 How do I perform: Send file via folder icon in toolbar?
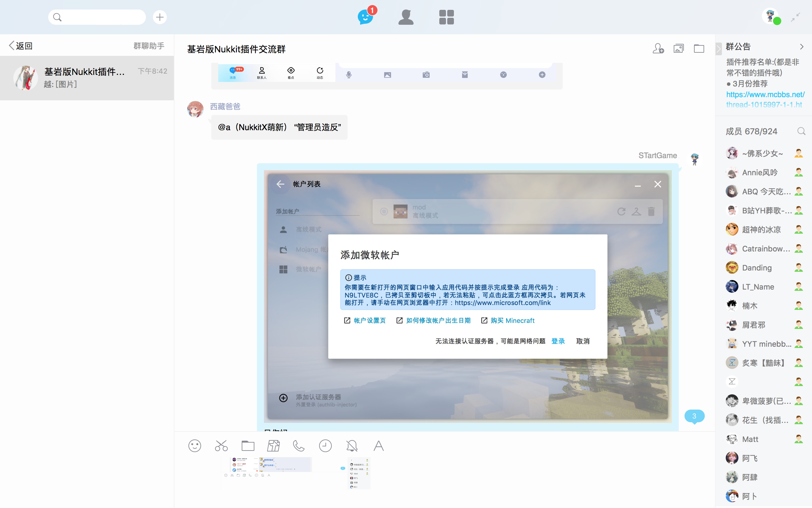point(248,445)
